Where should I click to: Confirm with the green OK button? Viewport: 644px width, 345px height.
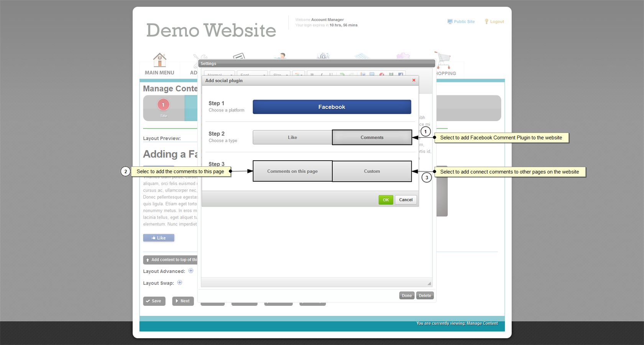[x=386, y=200]
